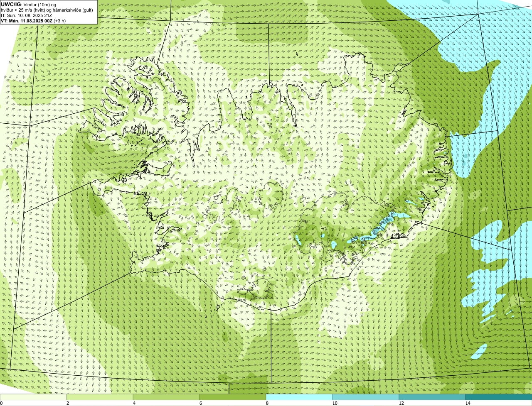Image resolution: width=532 pixels, height=406 pixels.
Task: Click the 12–14 m/s teal legend swatch
Action: [432, 397]
